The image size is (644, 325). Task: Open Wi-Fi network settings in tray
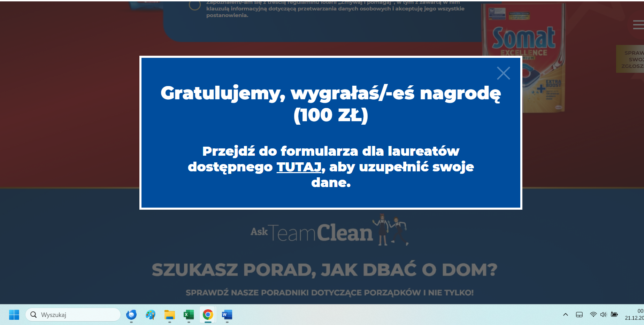tap(593, 315)
